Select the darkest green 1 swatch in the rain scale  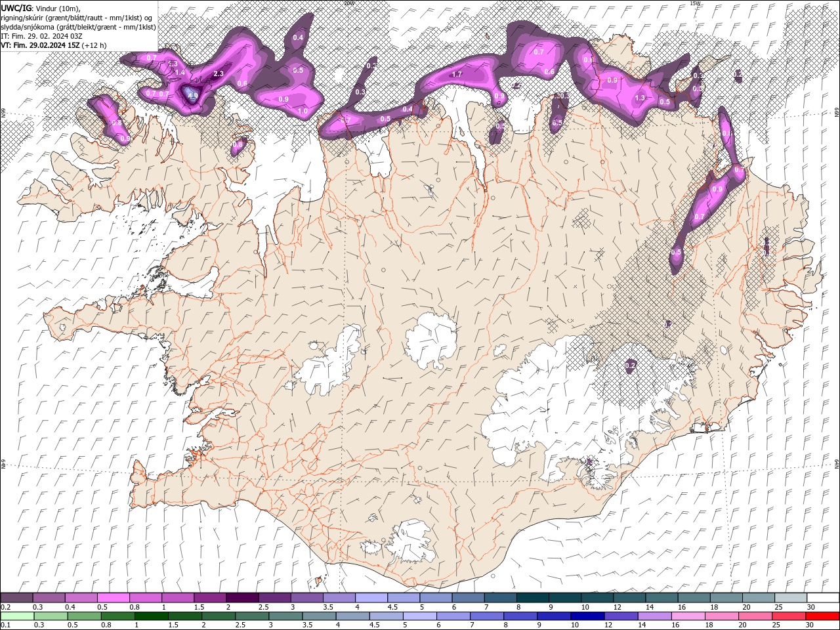tap(151, 616)
